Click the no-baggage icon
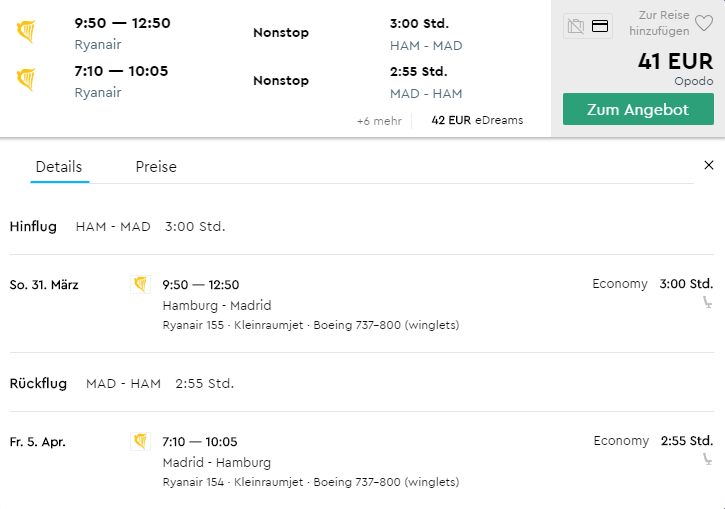 click(576, 26)
